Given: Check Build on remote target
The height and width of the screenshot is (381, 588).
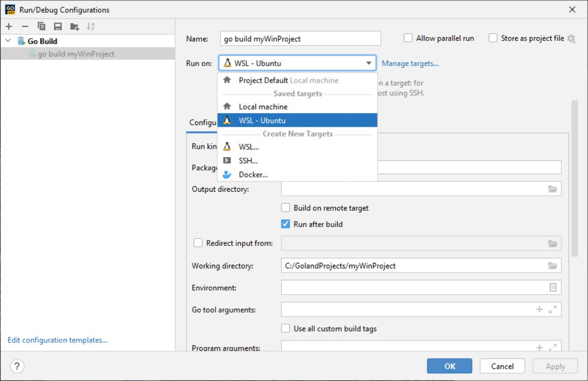Looking at the screenshot, I should (285, 207).
